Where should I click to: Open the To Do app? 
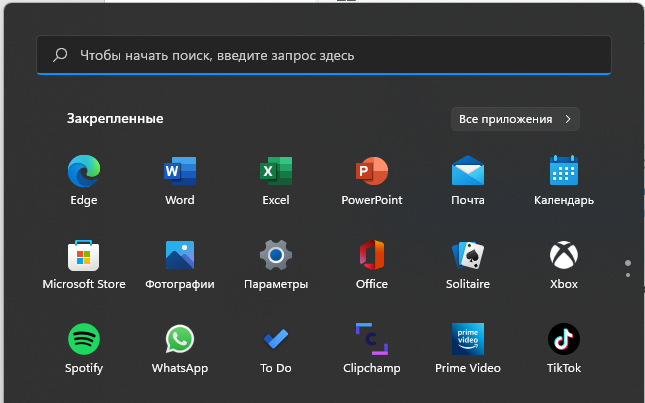(x=276, y=340)
